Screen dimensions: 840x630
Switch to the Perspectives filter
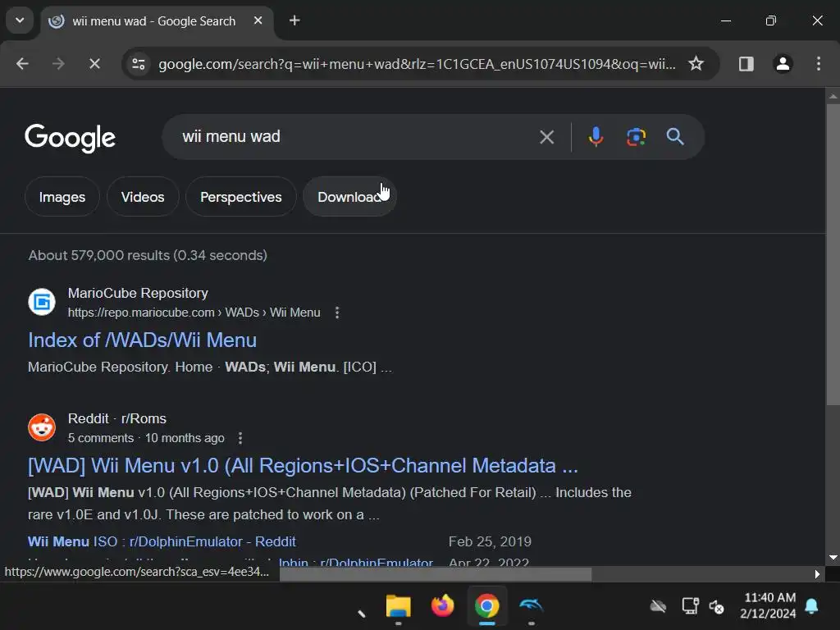[240, 197]
